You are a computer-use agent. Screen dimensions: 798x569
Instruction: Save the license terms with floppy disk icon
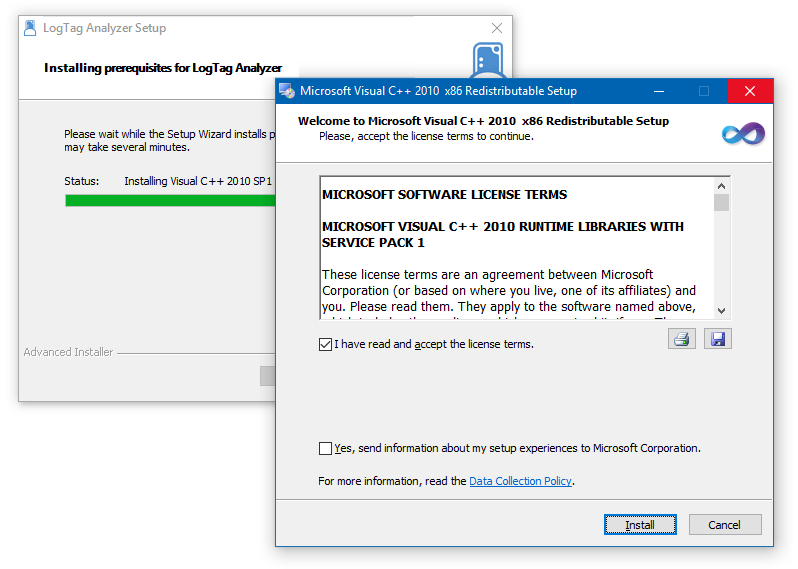(718, 339)
